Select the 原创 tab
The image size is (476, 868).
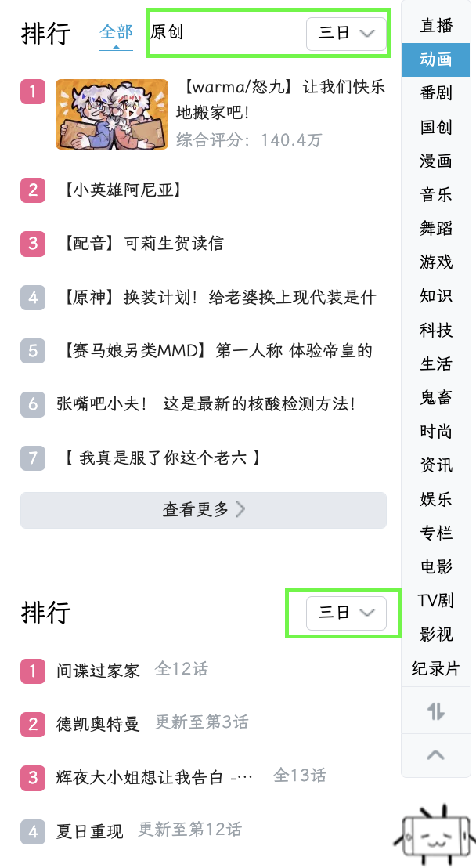170,28
